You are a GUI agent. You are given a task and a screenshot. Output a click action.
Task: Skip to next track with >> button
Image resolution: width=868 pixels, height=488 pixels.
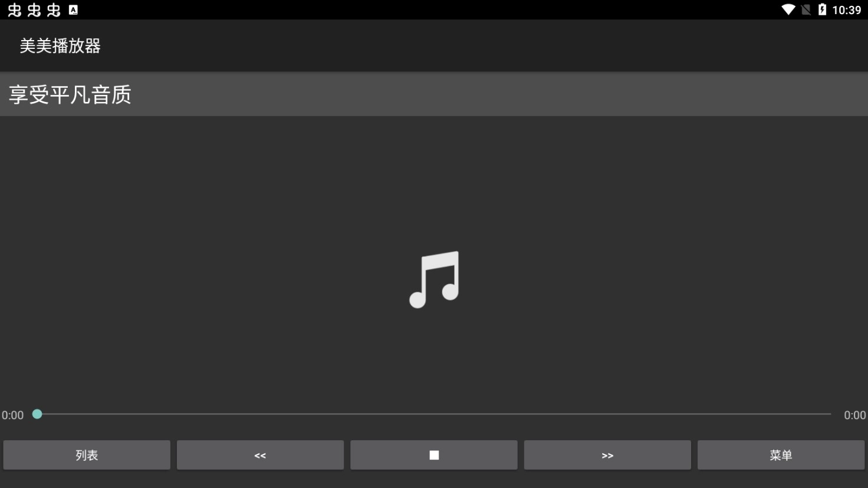click(x=607, y=455)
